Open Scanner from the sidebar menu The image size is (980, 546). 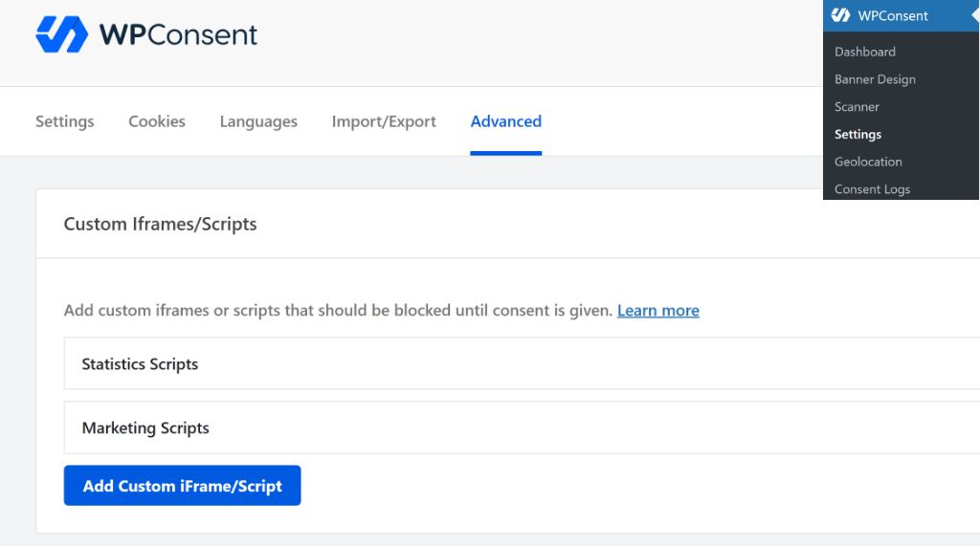pyautogui.click(x=857, y=107)
